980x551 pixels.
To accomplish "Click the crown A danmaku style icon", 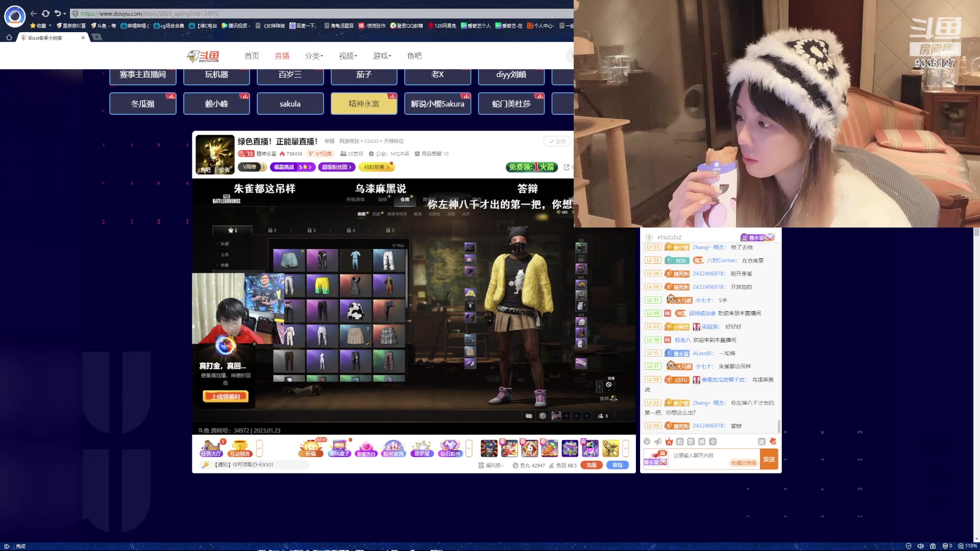I will (x=669, y=441).
